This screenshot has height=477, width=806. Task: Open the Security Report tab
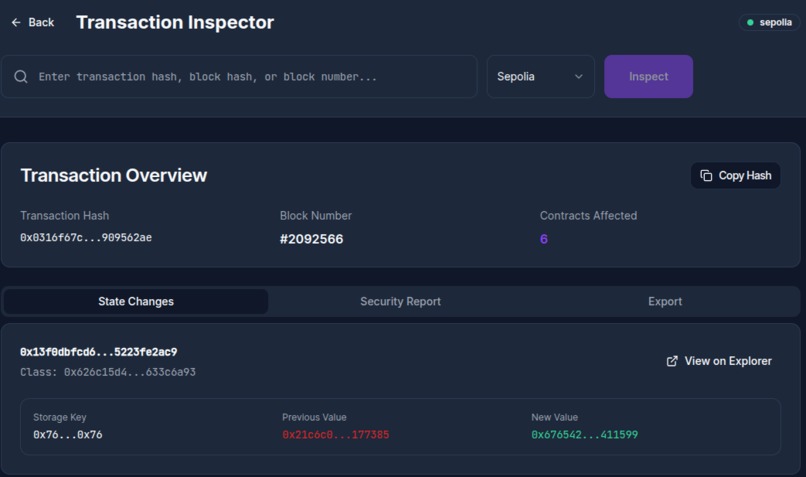[400, 301]
